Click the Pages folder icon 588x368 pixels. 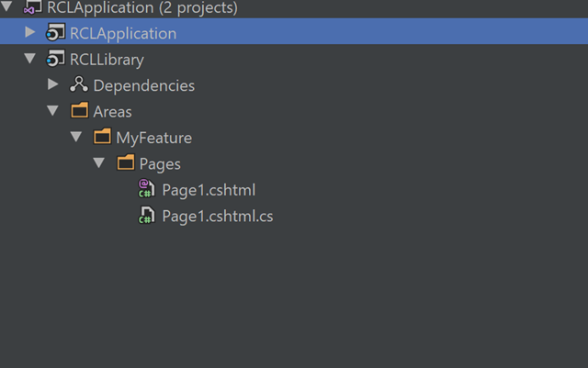pyautogui.click(x=126, y=162)
